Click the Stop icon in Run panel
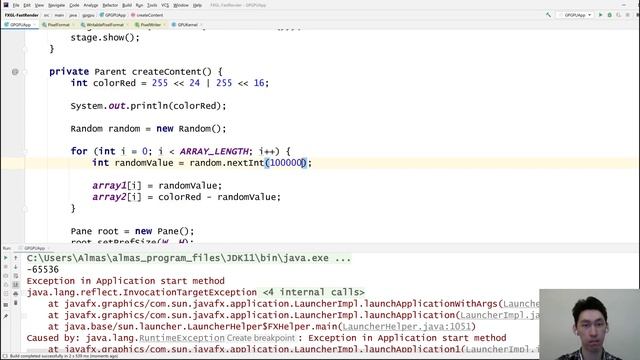This screenshot has width=640, height=360. (x=6, y=267)
